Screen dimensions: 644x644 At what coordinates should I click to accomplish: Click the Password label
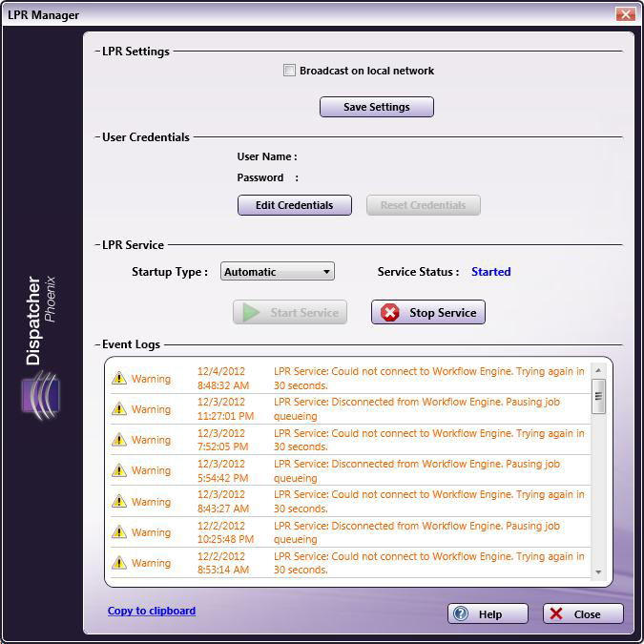click(260, 177)
